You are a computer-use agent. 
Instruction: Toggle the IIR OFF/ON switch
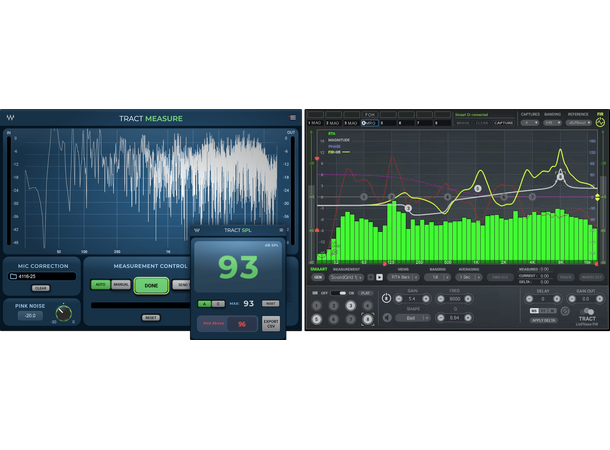click(339, 293)
